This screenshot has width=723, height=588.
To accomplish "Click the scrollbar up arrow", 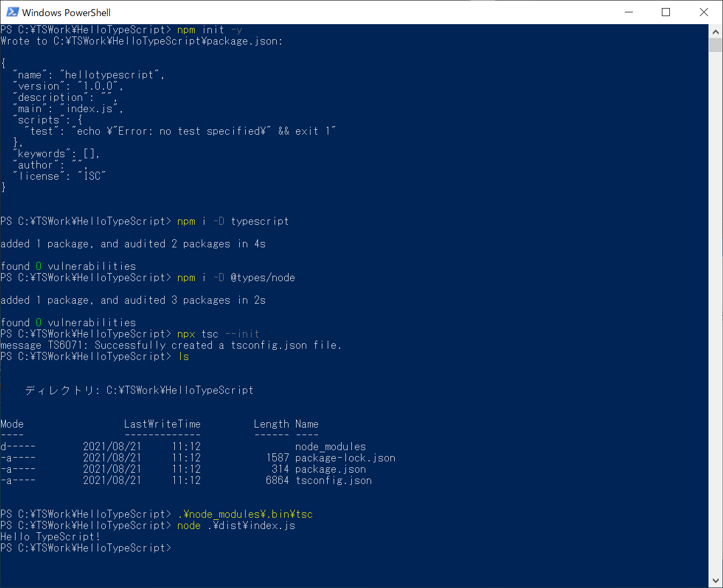I will point(715,31).
